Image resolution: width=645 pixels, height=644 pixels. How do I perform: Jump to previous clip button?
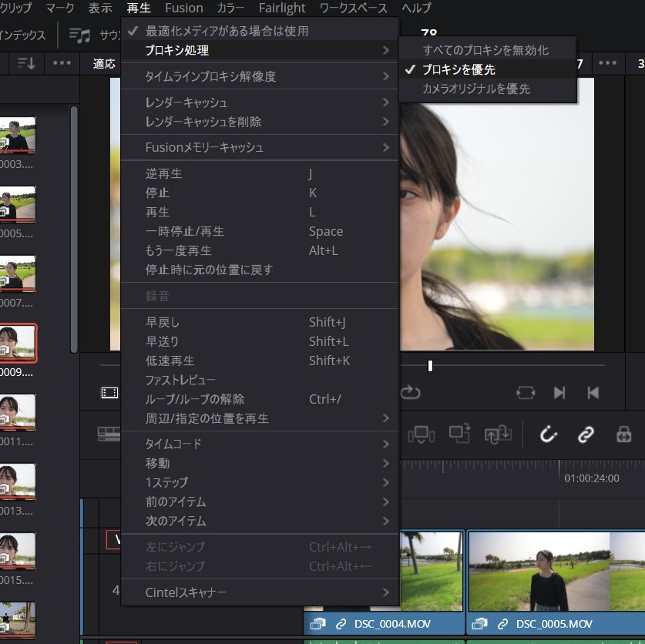(x=593, y=393)
